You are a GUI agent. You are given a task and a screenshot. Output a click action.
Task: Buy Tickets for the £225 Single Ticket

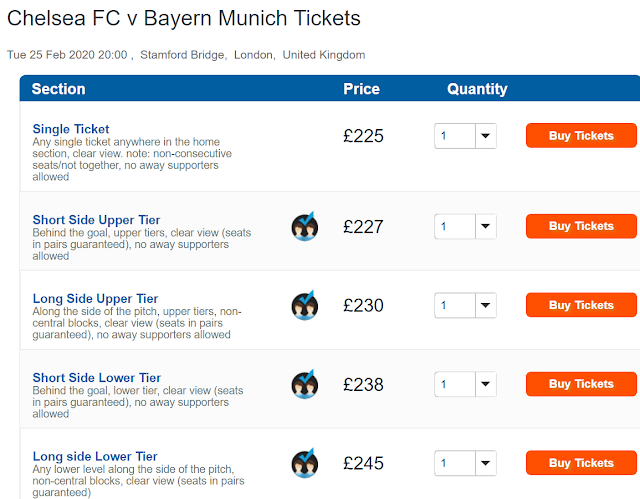point(580,136)
